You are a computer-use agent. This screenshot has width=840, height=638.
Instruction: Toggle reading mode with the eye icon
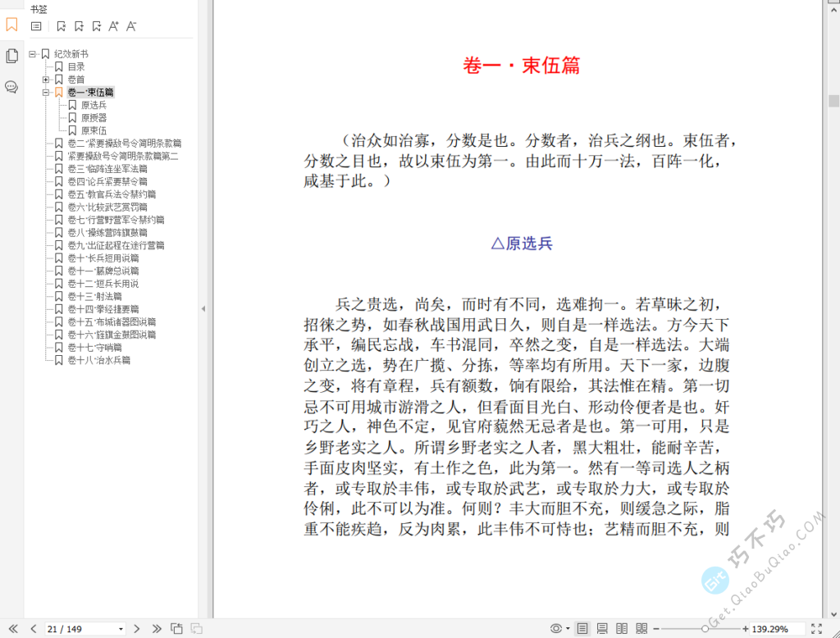coord(555,627)
